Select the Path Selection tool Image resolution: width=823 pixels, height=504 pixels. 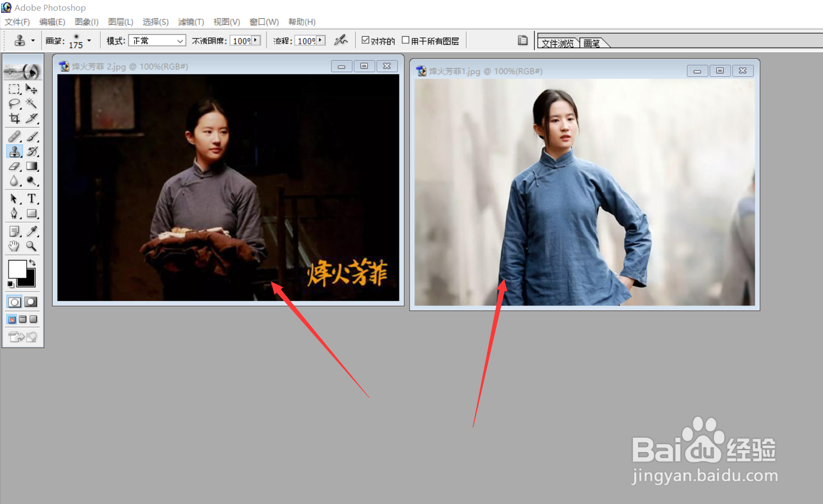pos(14,199)
